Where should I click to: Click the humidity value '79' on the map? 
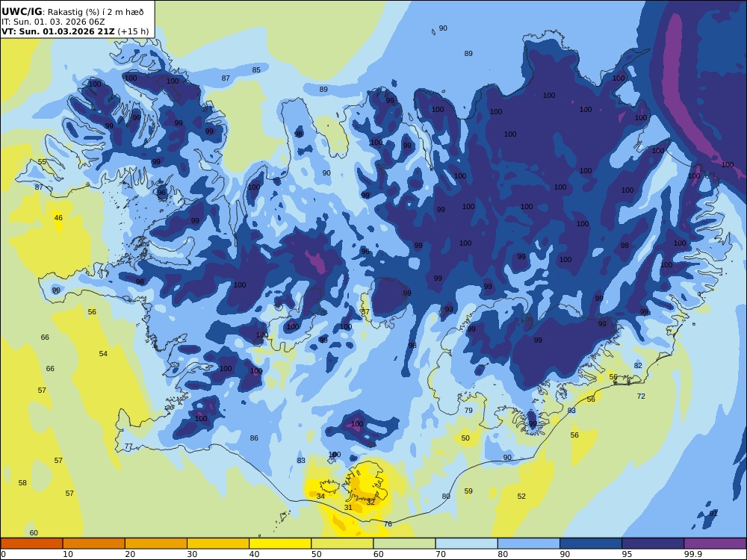[x=468, y=410]
